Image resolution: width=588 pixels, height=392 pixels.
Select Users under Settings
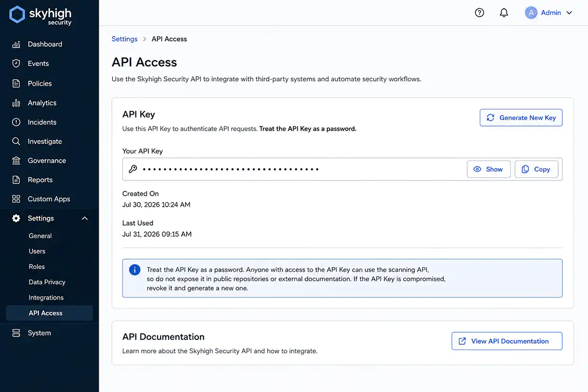coord(37,251)
